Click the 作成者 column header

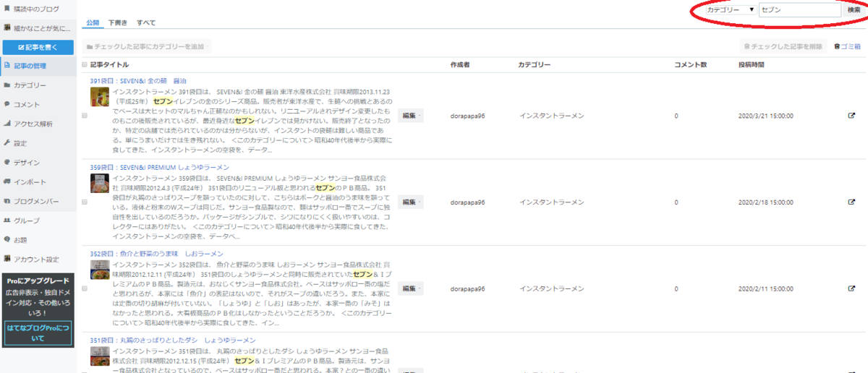click(x=460, y=65)
